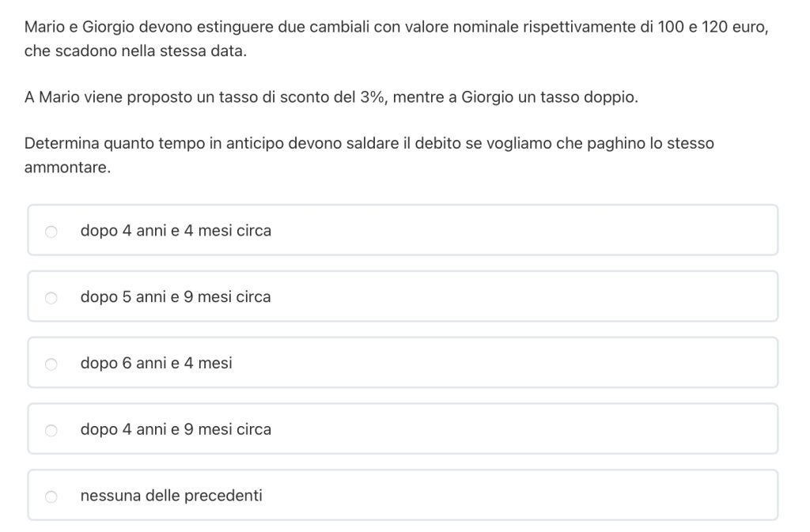Click the sentence about the tasso di sconto del 3%
The width and height of the screenshot is (810, 532).
331,98
